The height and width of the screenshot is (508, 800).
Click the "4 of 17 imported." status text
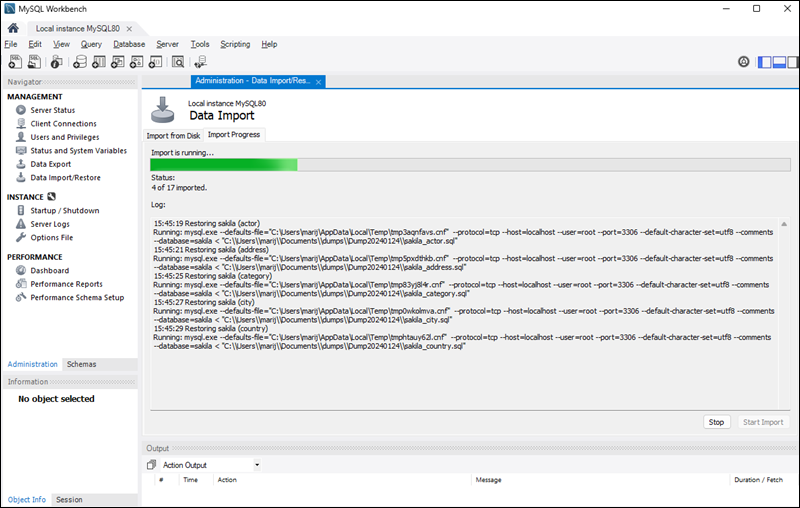(179, 188)
